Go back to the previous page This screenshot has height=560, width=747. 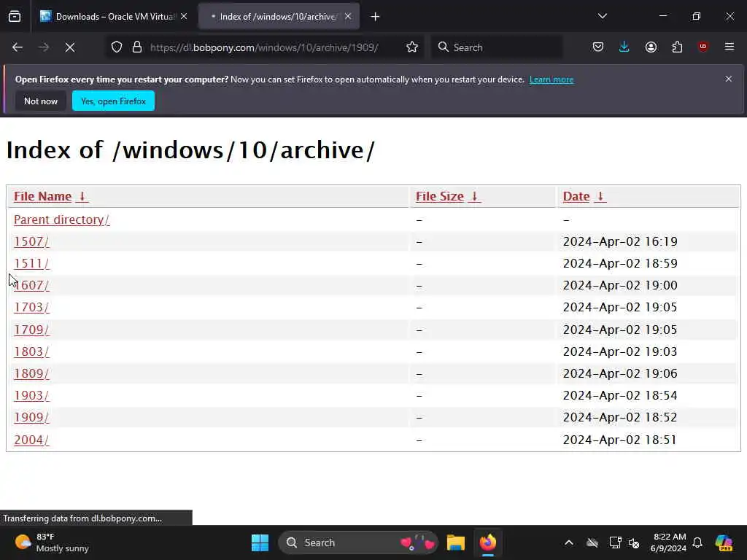(x=18, y=47)
